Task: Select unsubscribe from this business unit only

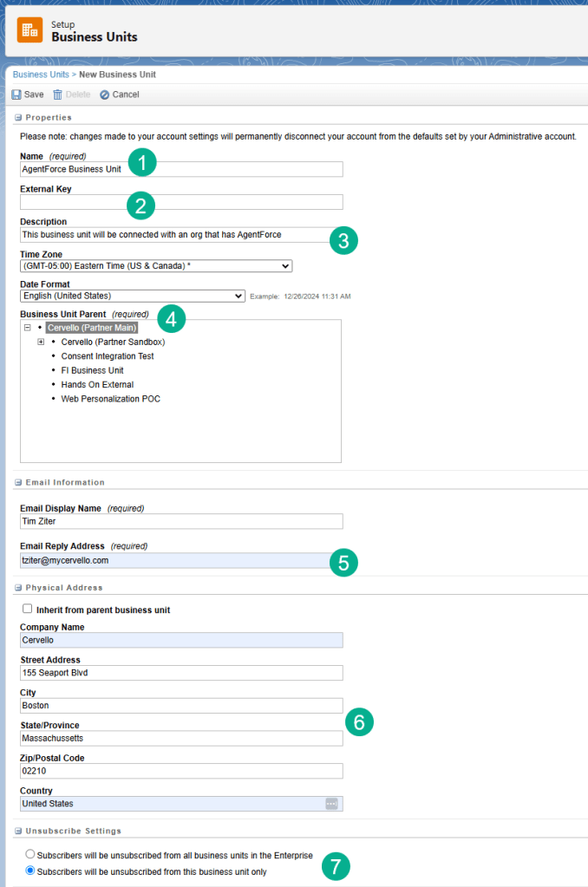Action: [31, 871]
